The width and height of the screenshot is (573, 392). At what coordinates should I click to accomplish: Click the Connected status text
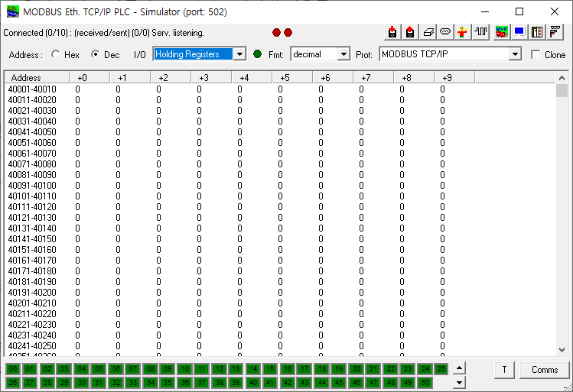coord(103,33)
